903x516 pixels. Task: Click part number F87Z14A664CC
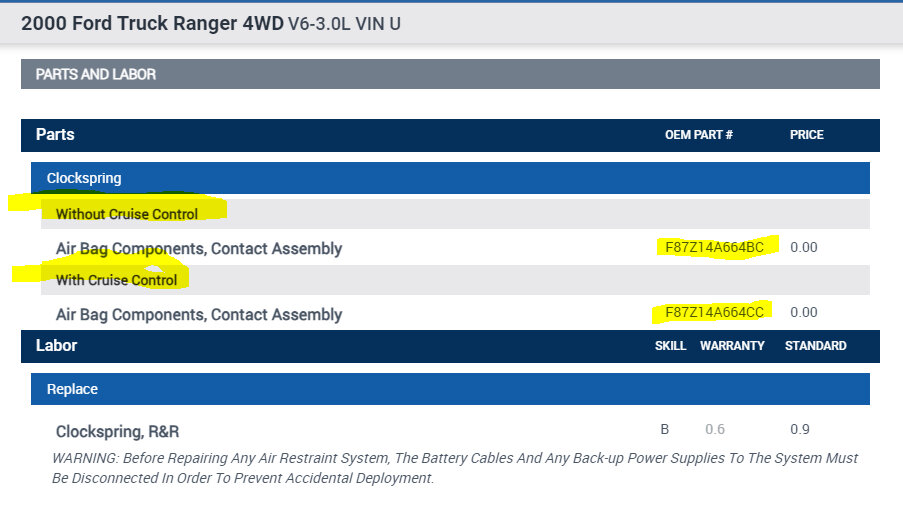point(714,313)
